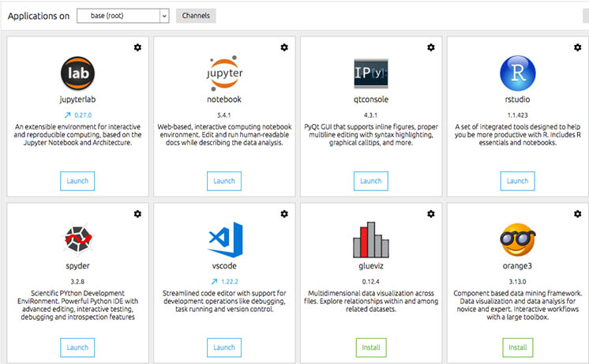Launch spyder

pyautogui.click(x=77, y=347)
